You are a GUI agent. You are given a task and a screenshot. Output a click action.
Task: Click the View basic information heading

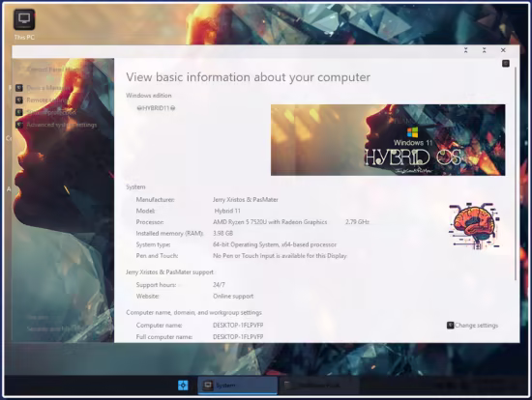point(248,77)
